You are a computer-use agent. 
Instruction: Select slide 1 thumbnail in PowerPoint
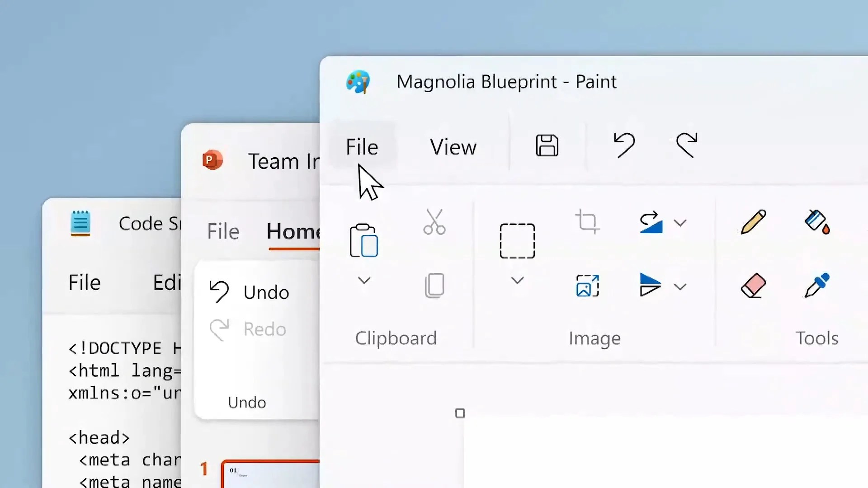tap(270, 474)
